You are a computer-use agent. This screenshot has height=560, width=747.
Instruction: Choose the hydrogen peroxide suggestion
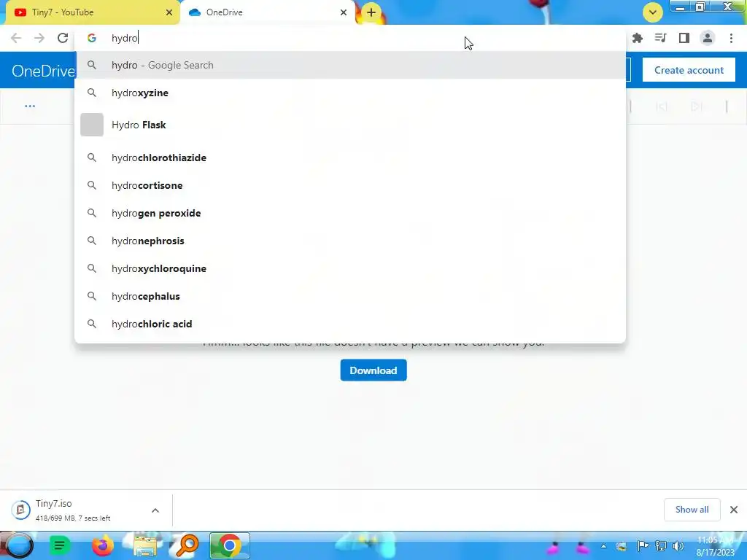(350, 213)
